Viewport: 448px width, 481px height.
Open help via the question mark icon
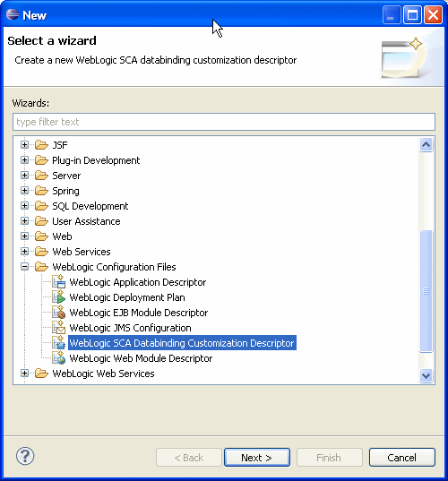(25, 456)
